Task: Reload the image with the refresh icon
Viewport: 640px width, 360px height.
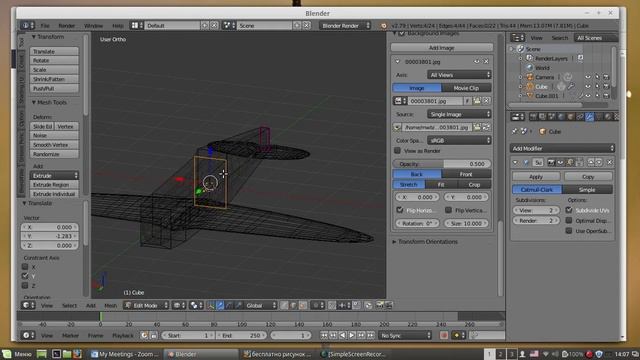Action: click(486, 127)
